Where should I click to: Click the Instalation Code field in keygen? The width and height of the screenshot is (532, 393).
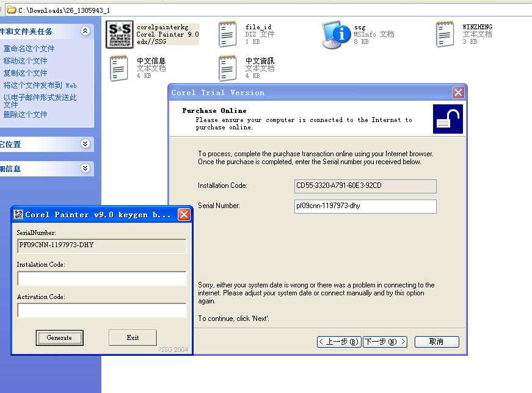pos(102,278)
